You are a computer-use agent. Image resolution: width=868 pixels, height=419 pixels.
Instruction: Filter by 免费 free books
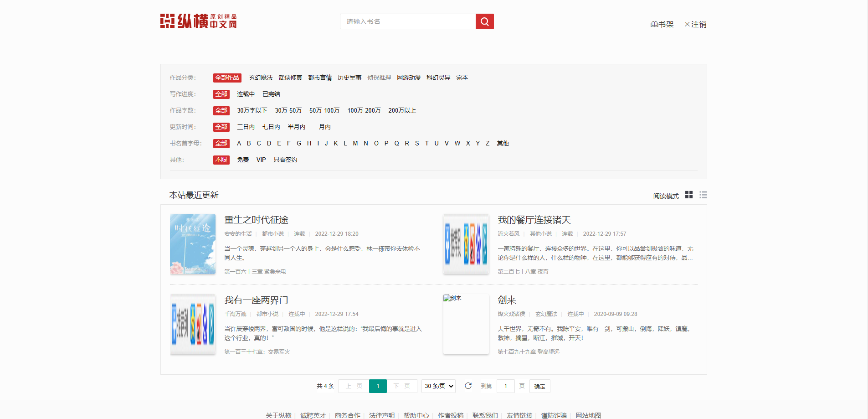pos(243,160)
